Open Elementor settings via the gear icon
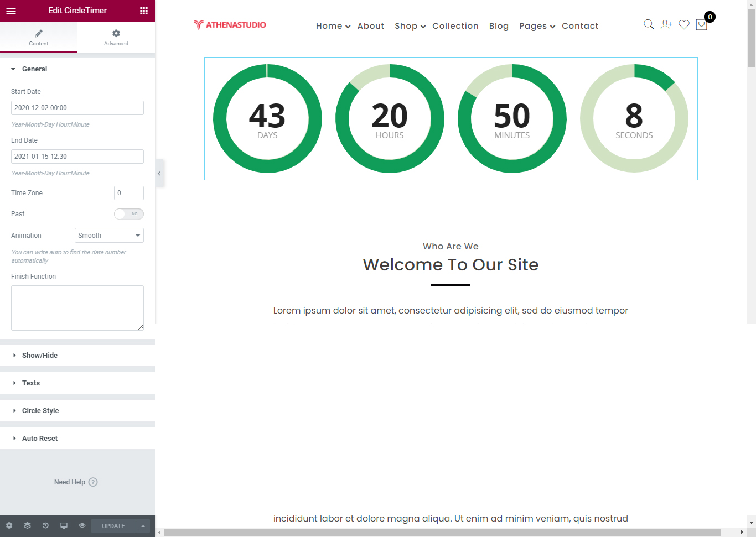 click(x=9, y=525)
